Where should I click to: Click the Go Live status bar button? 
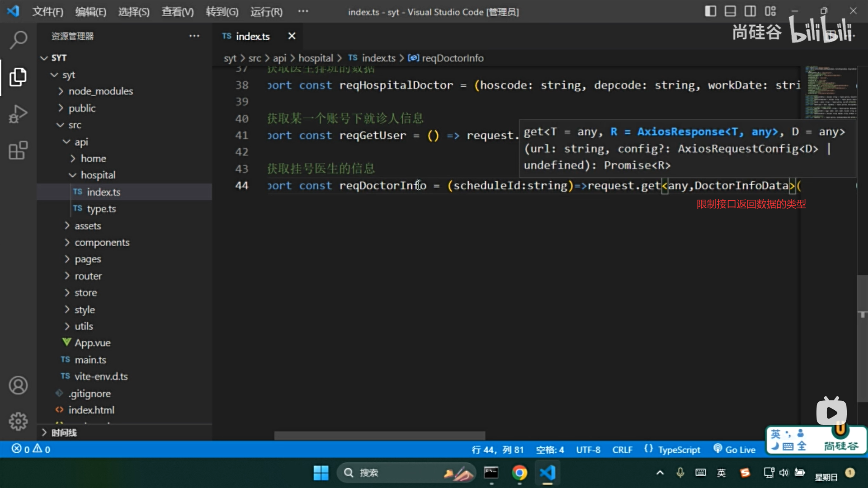[735, 450]
